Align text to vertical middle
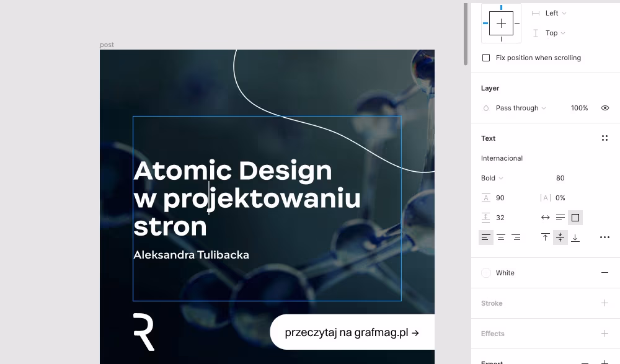The height and width of the screenshot is (364, 620). [560, 237]
